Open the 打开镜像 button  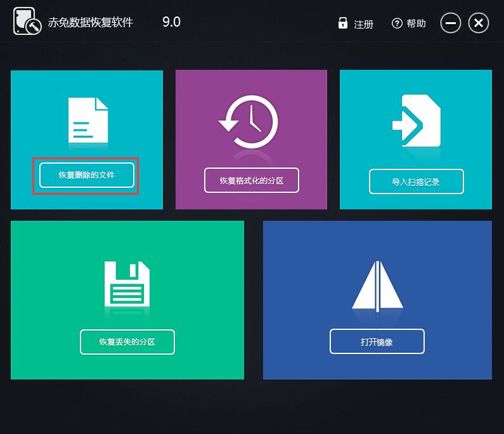point(377,342)
